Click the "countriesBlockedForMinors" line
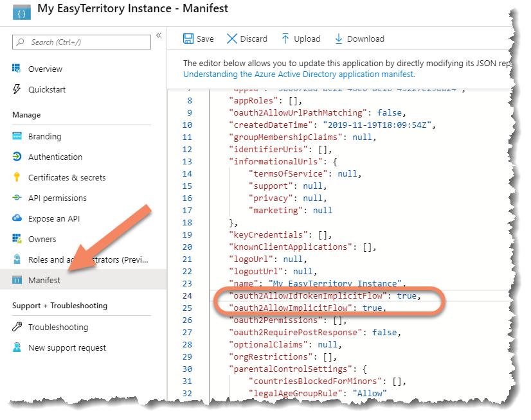This screenshot has width=531, height=420. (x=327, y=381)
